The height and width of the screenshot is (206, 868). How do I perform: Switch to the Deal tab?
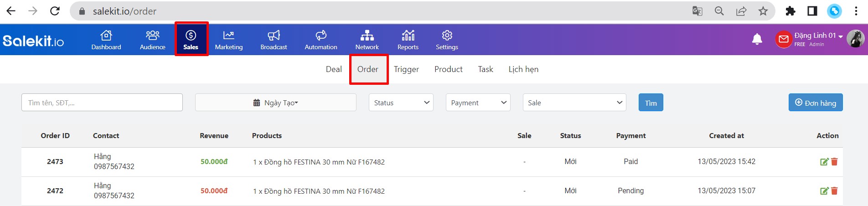point(334,69)
